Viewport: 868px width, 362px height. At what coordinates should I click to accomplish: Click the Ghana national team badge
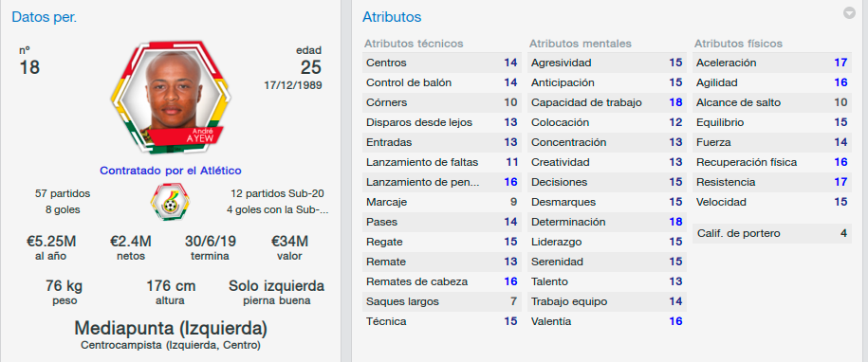[171, 201]
